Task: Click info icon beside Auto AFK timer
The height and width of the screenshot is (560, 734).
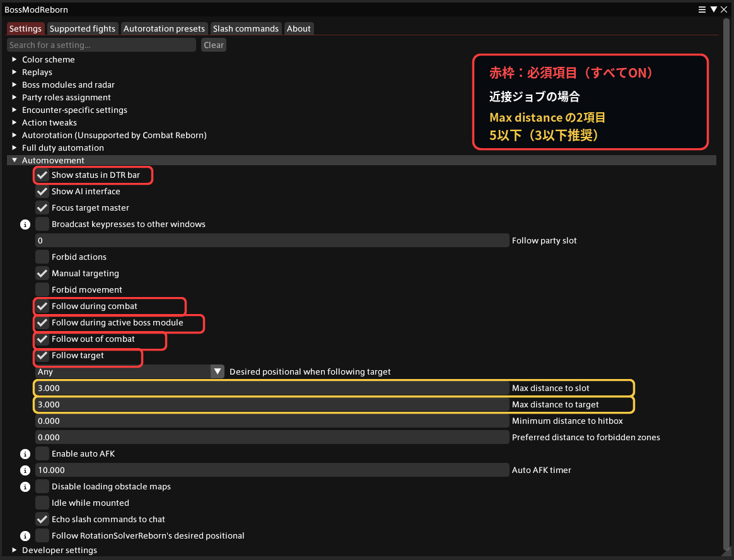Action: tap(25, 470)
